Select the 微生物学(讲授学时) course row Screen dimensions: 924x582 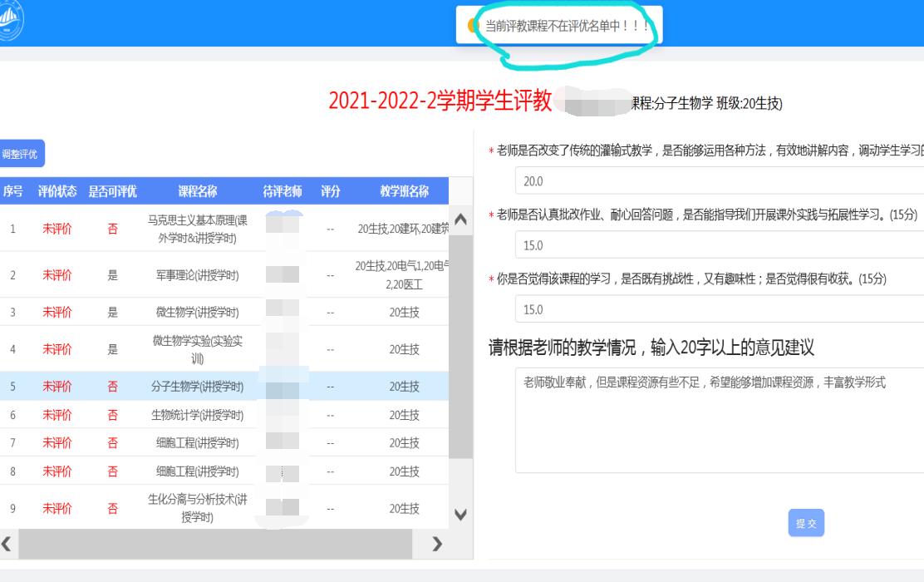[197, 312]
